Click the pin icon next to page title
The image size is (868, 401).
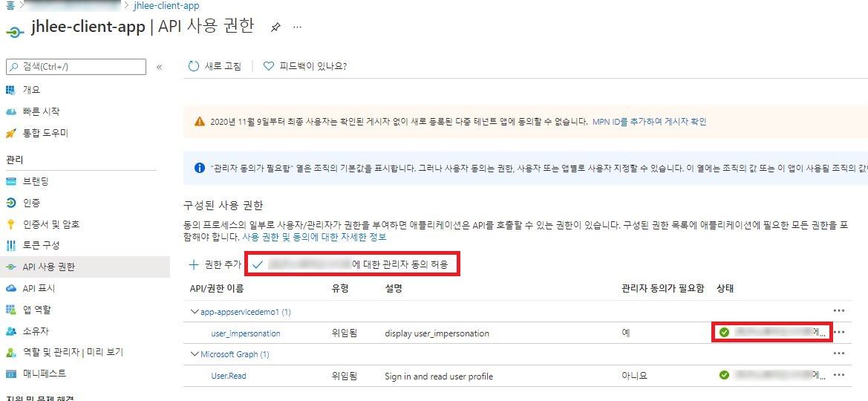coord(275,27)
